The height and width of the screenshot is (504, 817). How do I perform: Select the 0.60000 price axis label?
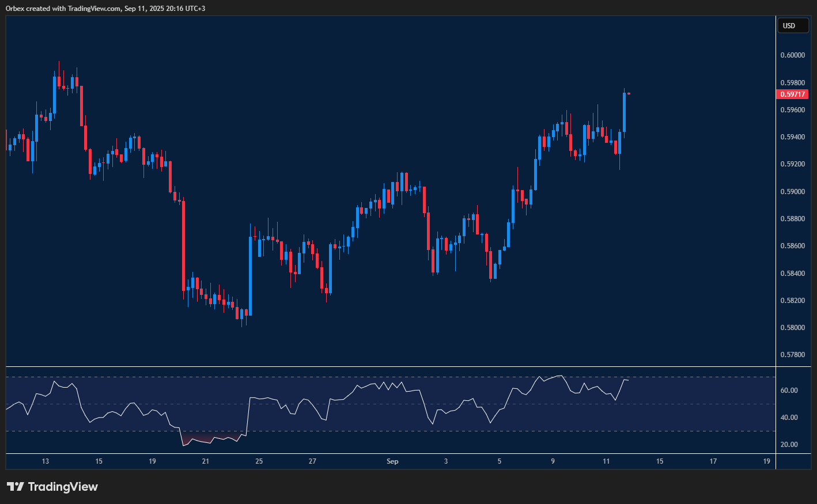(793, 55)
